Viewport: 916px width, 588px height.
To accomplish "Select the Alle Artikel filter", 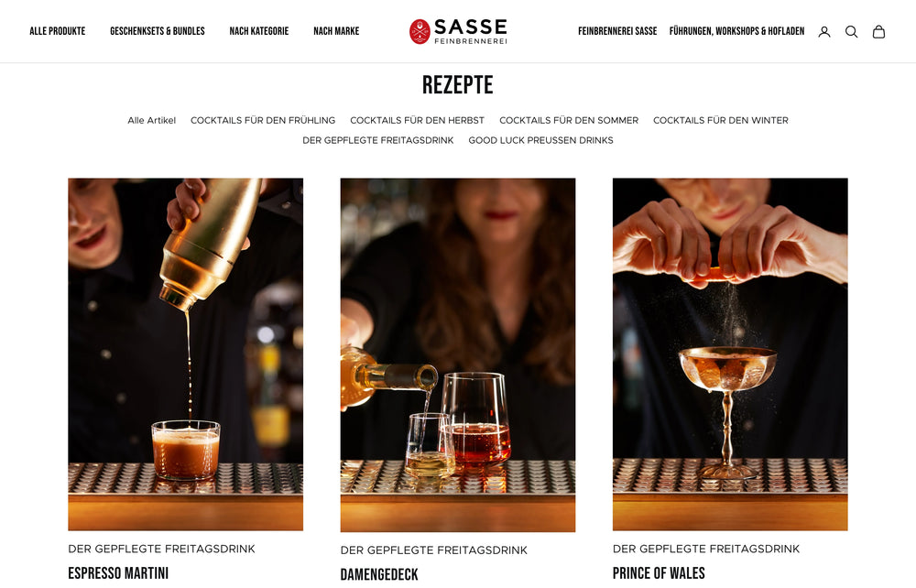I will [151, 120].
